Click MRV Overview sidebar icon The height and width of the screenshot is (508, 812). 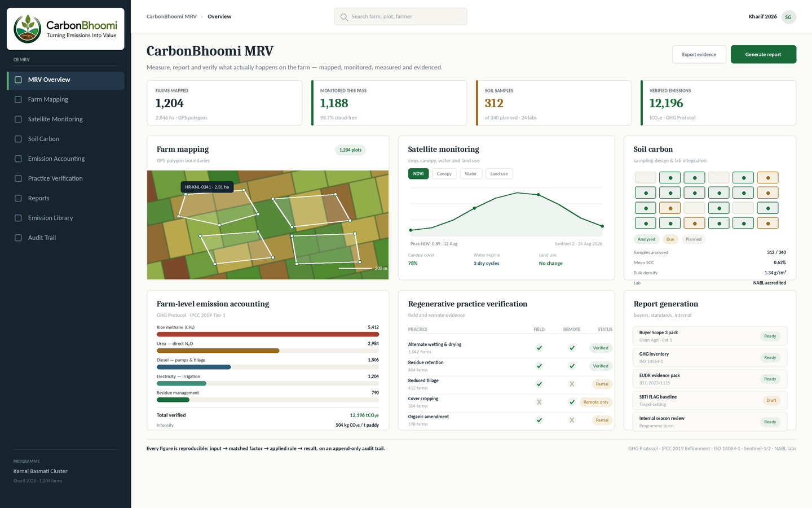pos(18,80)
